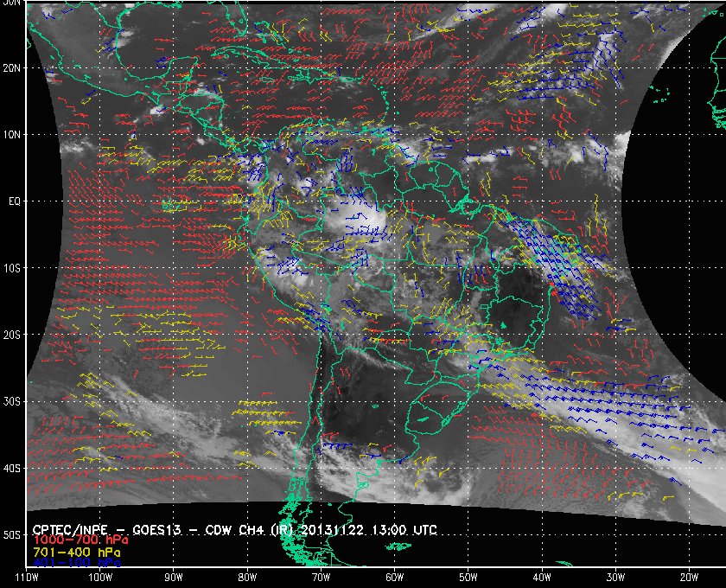The height and width of the screenshot is (588, 726).
Task: Click the 10S latitude label
Action: coord(11,268)
